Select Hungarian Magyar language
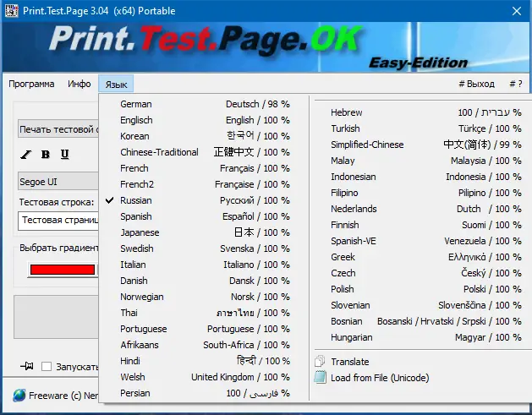This screenshot has height=415, width=532. coord(421,337)
